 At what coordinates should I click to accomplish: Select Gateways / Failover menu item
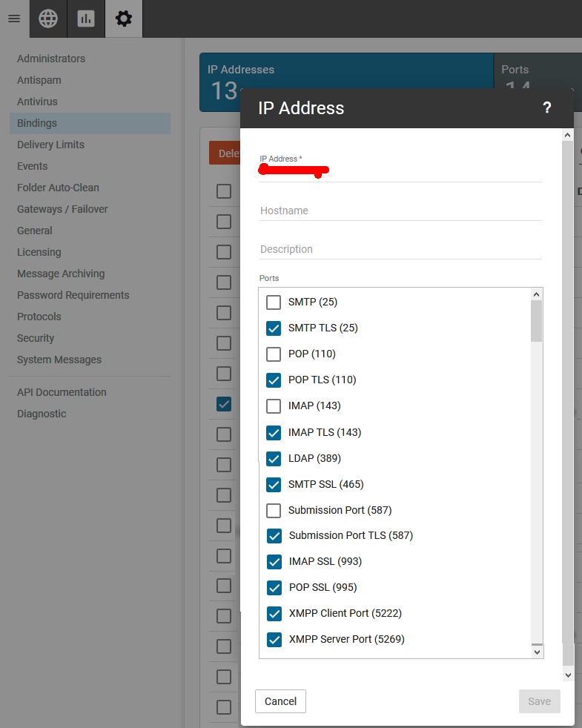[x=62, y=209]
